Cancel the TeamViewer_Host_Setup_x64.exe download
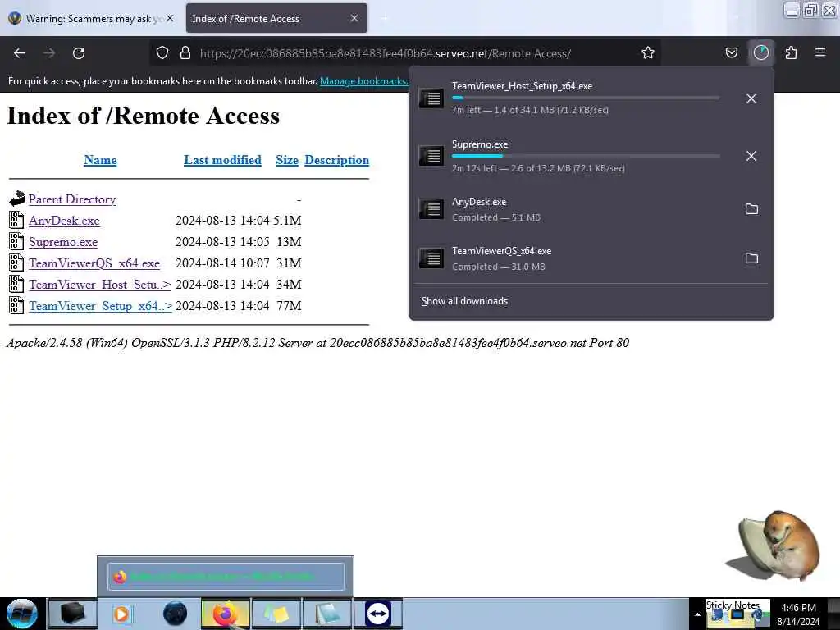 (x=751, y=98)
